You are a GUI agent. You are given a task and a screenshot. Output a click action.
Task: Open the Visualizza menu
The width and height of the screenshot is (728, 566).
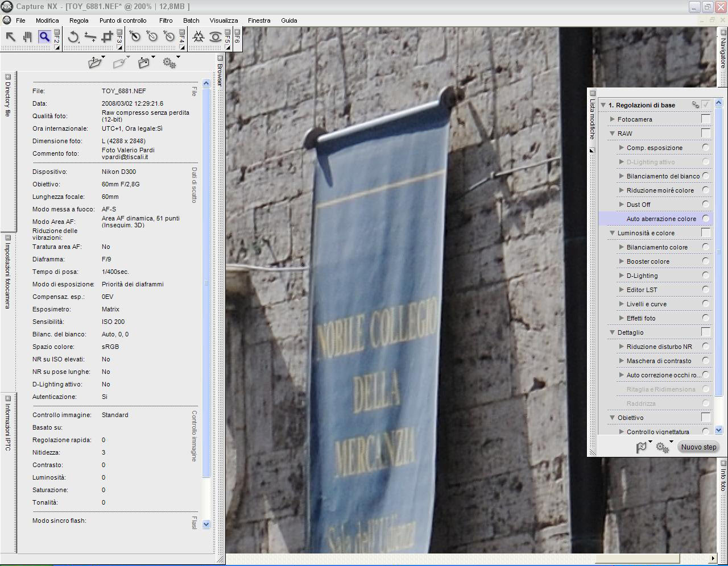coord(224,20)
